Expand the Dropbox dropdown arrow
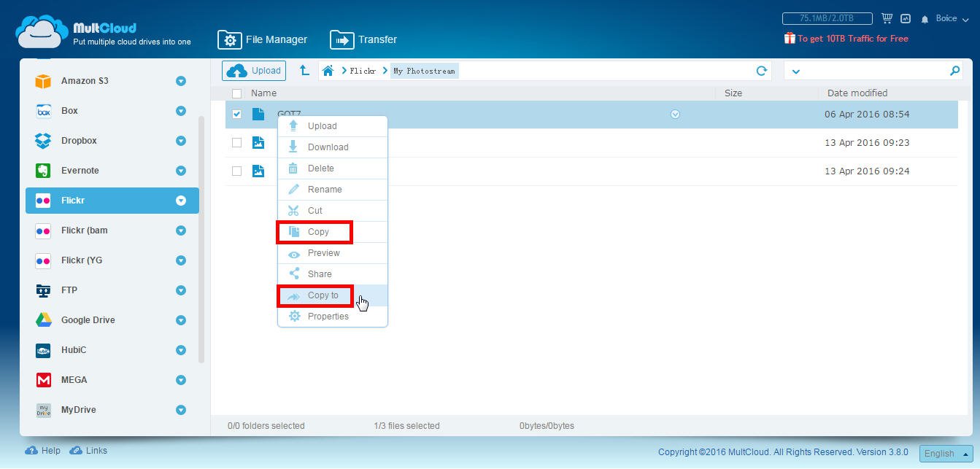Screen dimensions: 980x469 (x=181, y=141)
